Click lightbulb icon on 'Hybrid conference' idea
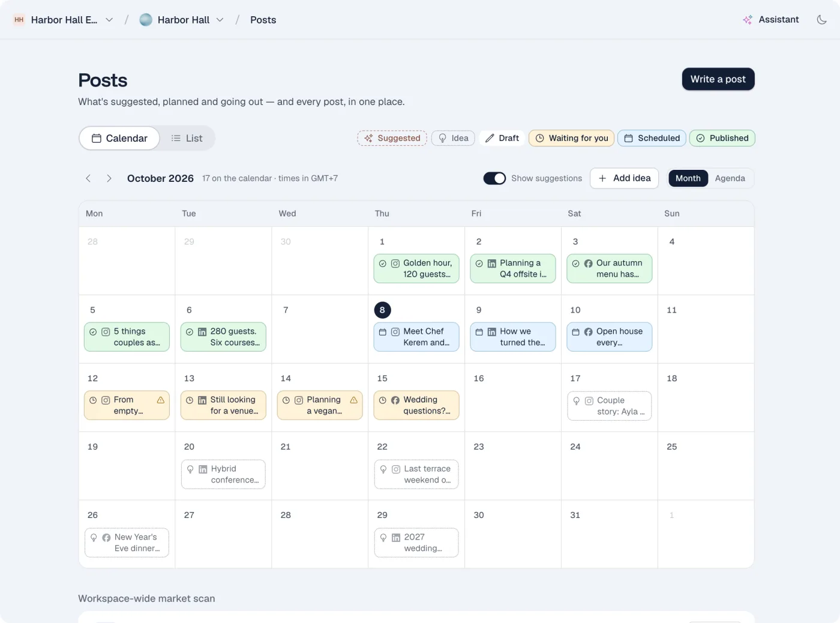The width and height of the screenshot is (840, 623). (190, 469)
